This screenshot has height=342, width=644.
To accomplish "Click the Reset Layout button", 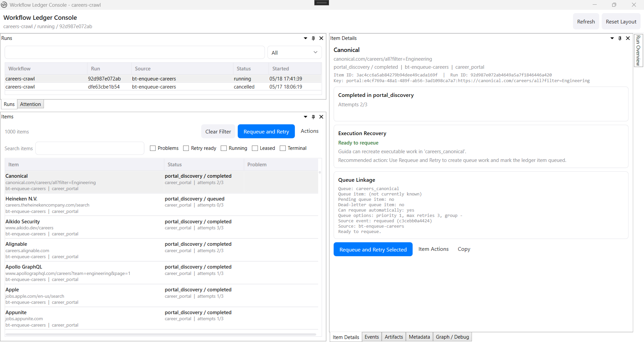I will (621, 21).
